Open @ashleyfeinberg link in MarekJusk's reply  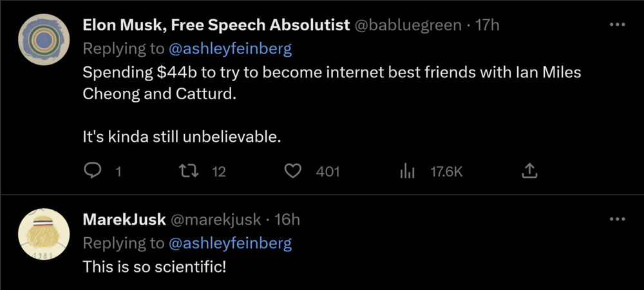(230, 243)
